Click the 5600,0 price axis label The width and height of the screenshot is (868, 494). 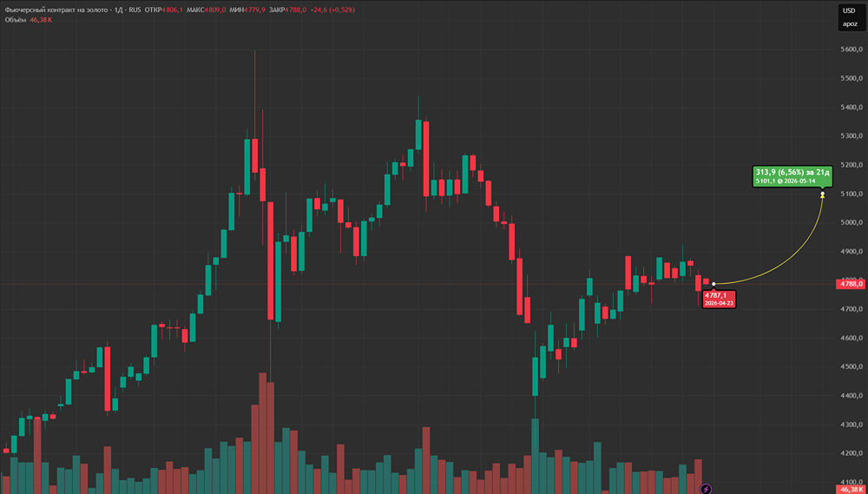[852, 49]
